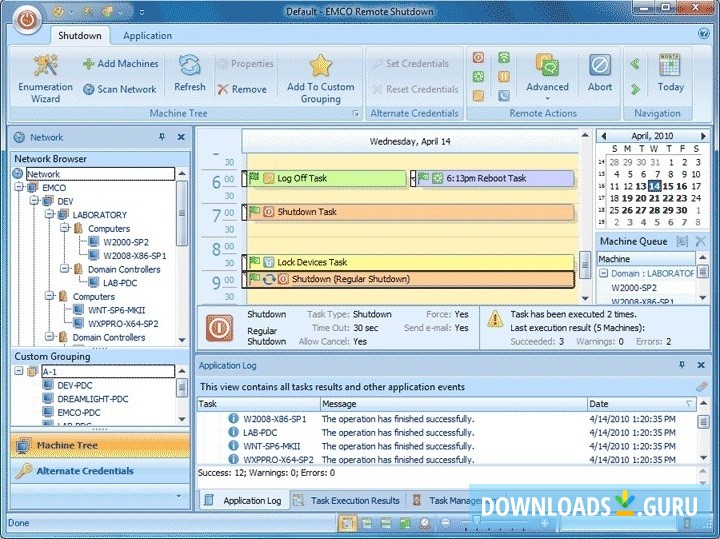720x539 pixels.
Task: Adjust the scheduler zoom slider thumb
Action: click(x=477, y=522)
